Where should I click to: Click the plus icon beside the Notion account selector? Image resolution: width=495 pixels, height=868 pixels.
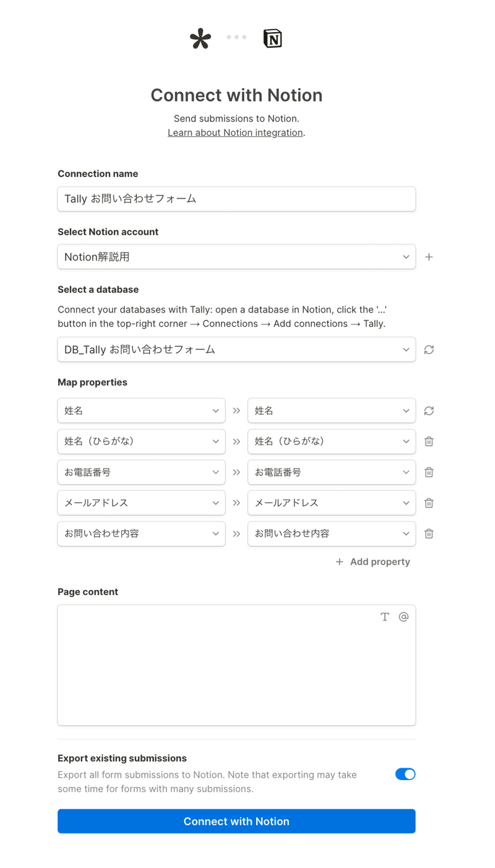pos(429,256)
